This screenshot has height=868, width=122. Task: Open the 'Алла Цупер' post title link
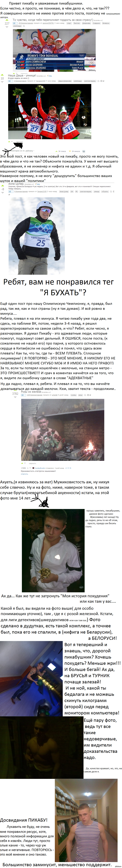click(x=16, y=184)
